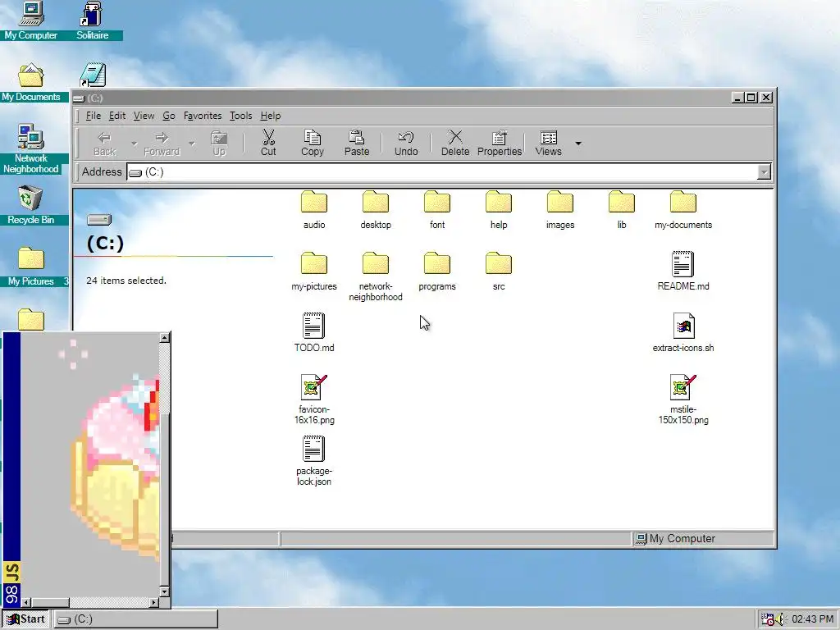
Task: Select the extract-icons.sh file
Action: click(683, 333)
